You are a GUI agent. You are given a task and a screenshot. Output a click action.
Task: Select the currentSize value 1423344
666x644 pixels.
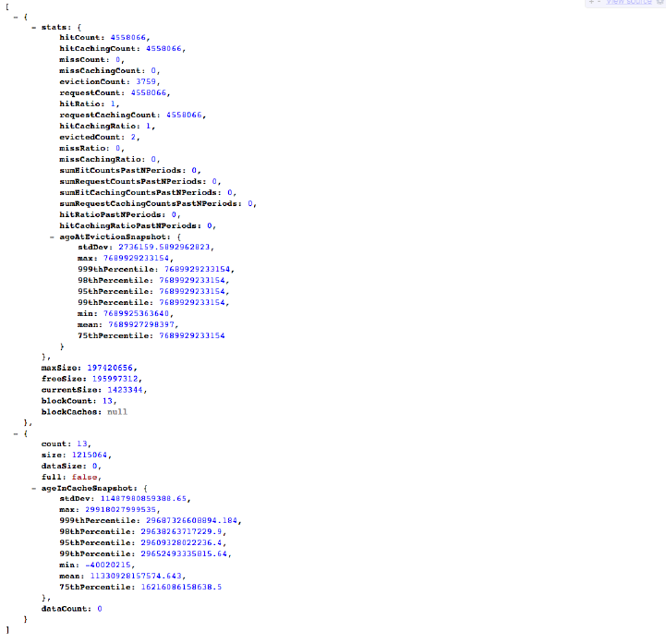coord(126,390)
